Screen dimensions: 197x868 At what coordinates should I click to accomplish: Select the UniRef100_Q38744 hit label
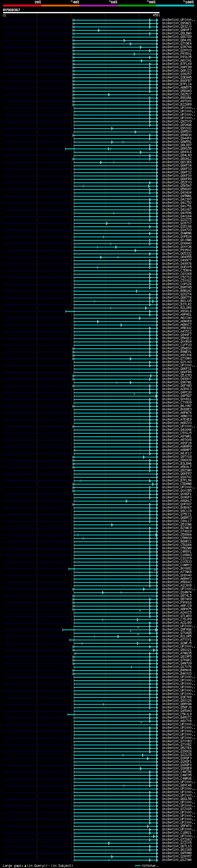pos(177,47)
